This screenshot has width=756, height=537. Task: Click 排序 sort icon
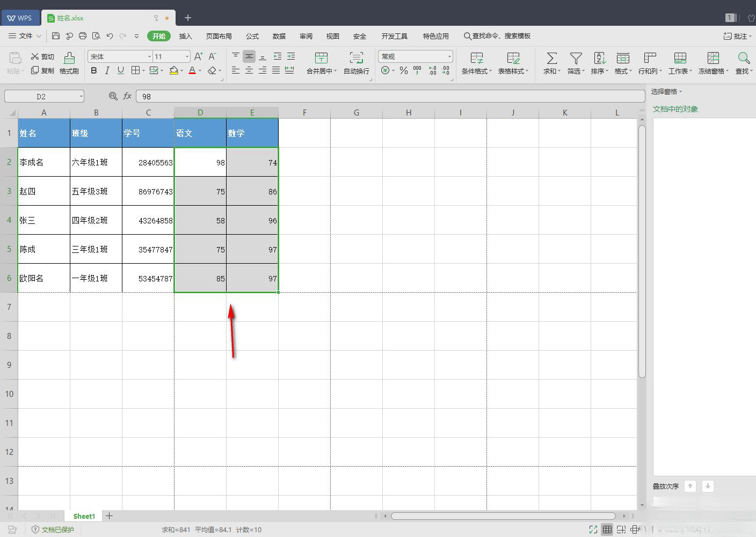[599, 63]
